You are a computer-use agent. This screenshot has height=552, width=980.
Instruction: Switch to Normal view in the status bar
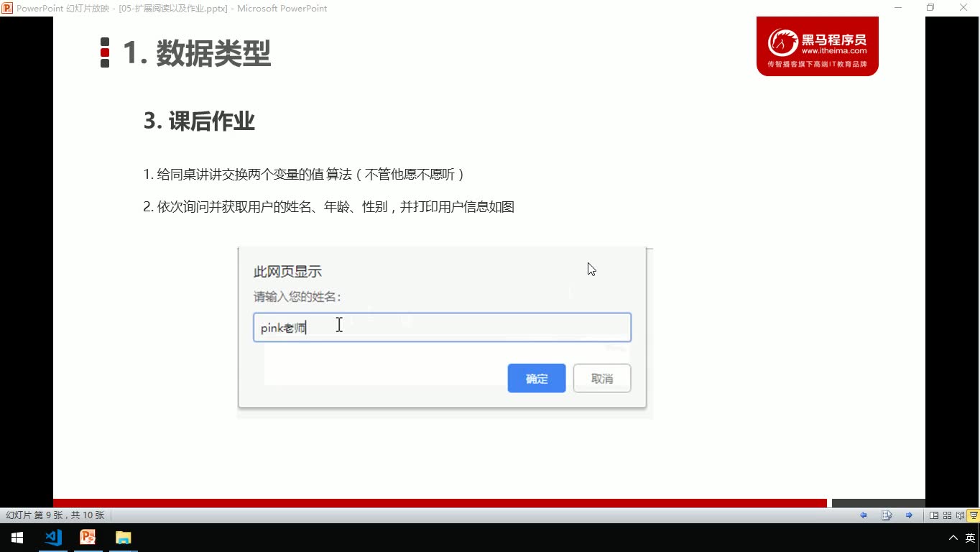pos(934,515)
